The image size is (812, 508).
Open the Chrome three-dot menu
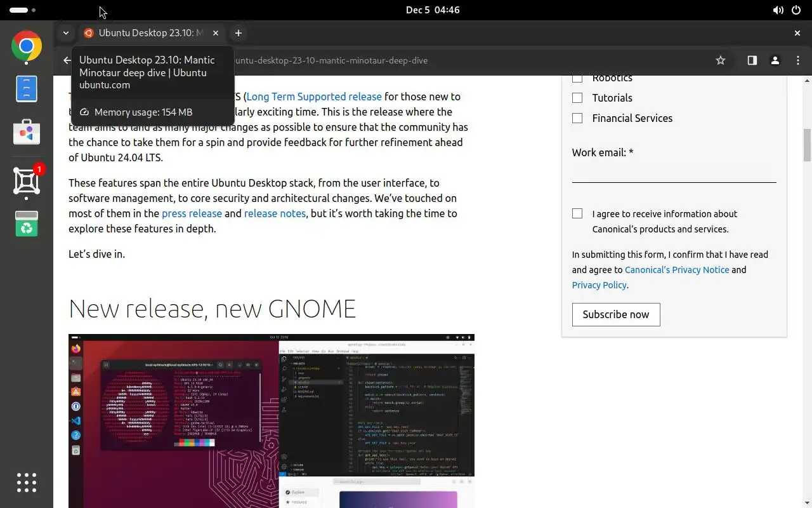click(x=798, y=60)
